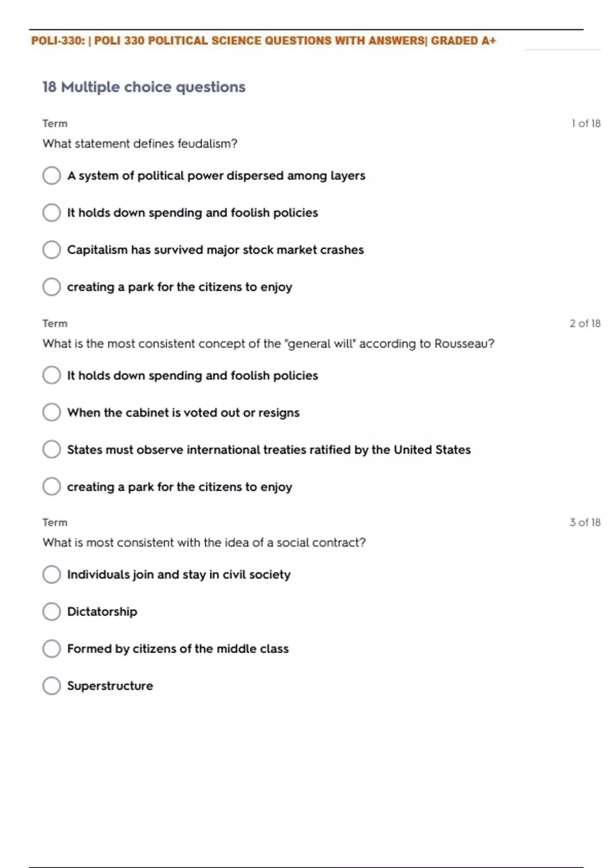
Task: Click the '2 of 18' question counter
Action: pos(585,323)
